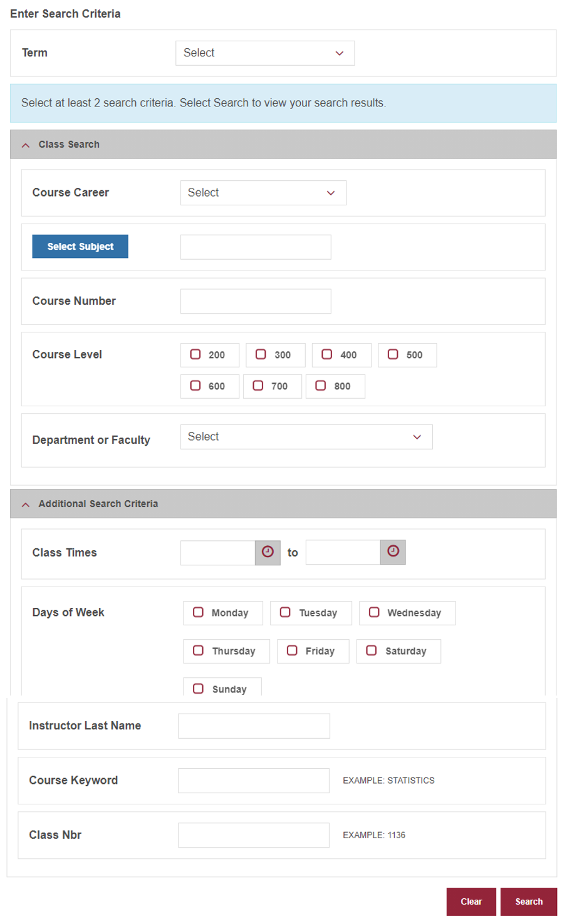This screenshot has width=562, height=924.
Task: Tick the Saturday checkbox
Action: [372, 650]
